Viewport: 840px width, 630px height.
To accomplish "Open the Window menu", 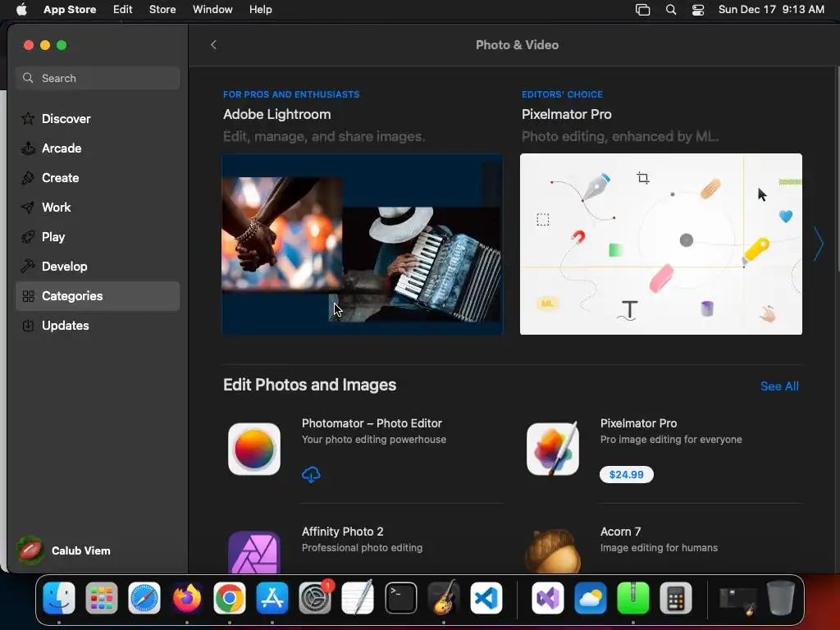I will pyautogui.click(x=212, y=10).
